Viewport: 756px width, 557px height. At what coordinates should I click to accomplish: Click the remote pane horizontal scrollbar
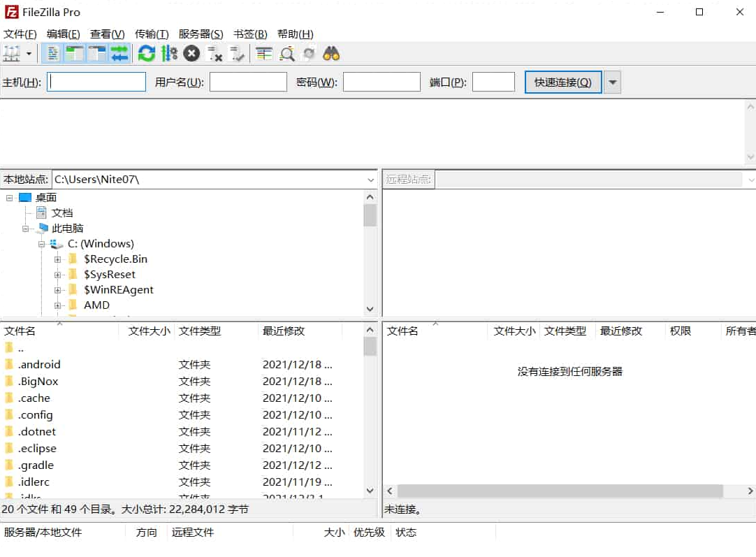[x=560, y=491]
